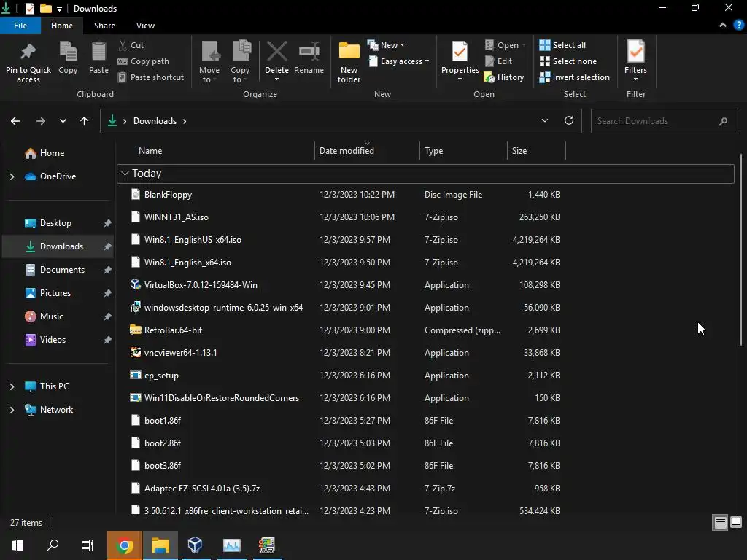Viewport: 747px width, 560px height.
Task: Open the Move to dropdown
Action: click(209, 62)
